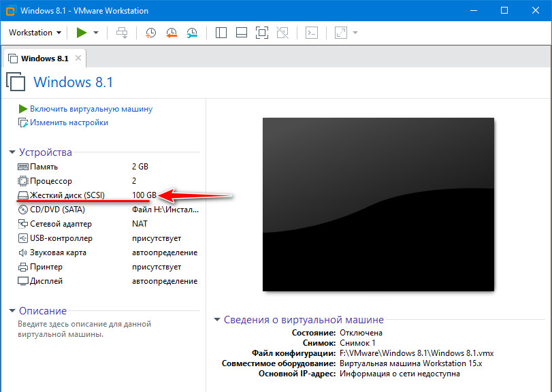Viewport: 552px width, 392px height.
Task: Revert to snapshot toolbar icon
Action: pos(172,33)
